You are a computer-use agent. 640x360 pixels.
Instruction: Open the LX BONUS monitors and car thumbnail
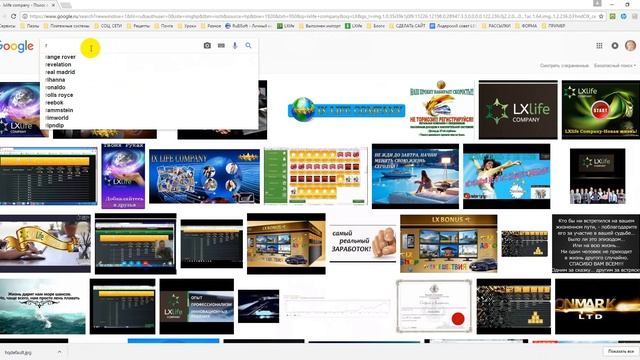449,244
